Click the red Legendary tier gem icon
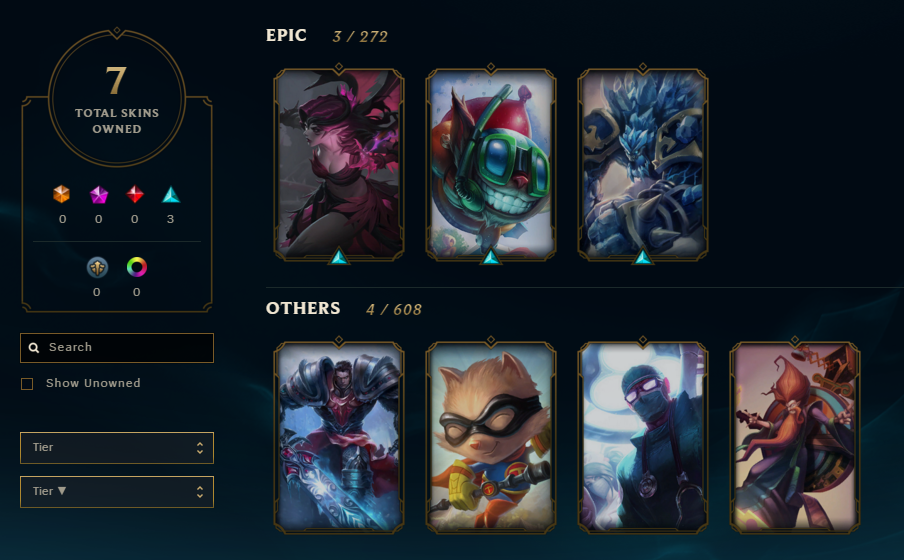Image resolution: width=904 pixels, height=560 pixels. tap(134, 194)
